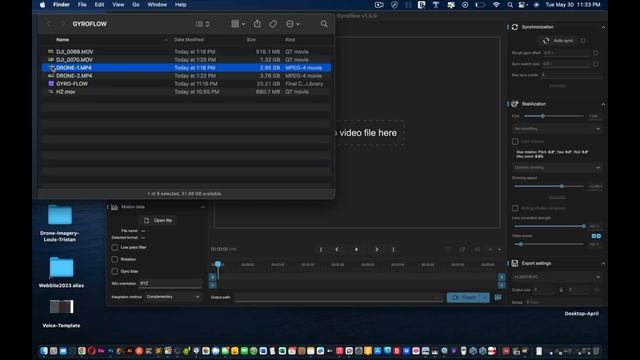The image size is (640, 360).
Task: Open the File menu
Action: click(x=82, y=5)
